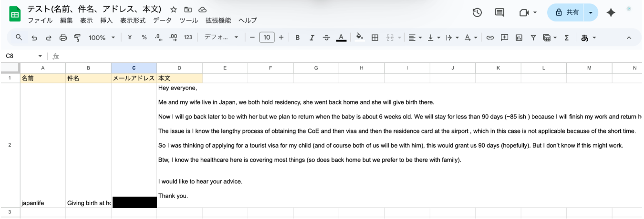Screen dimensions: 644x219
Task: Insert a chart
Action: click(519, 38)
